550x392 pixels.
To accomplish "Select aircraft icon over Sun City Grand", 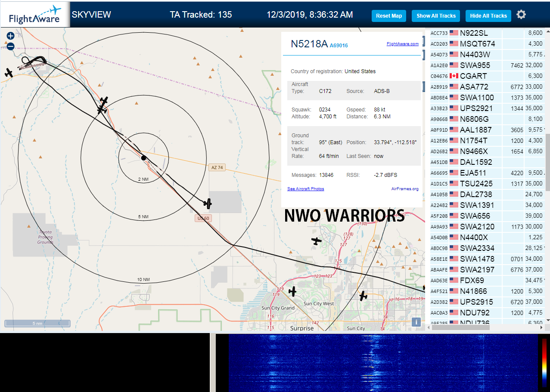I will 293,291.
